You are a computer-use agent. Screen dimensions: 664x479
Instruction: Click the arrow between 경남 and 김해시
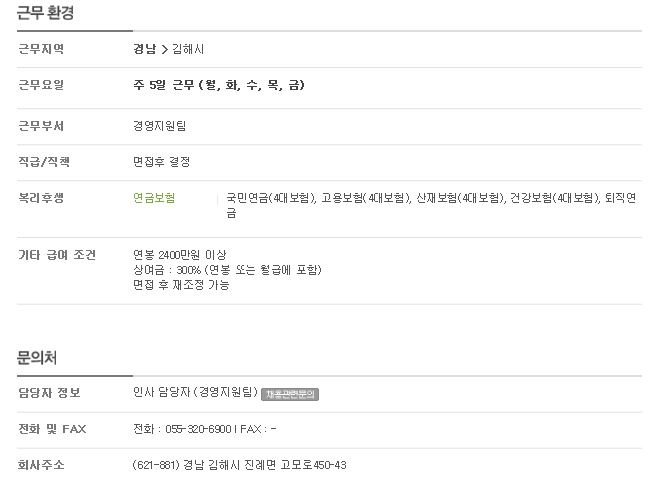point(164,50)
